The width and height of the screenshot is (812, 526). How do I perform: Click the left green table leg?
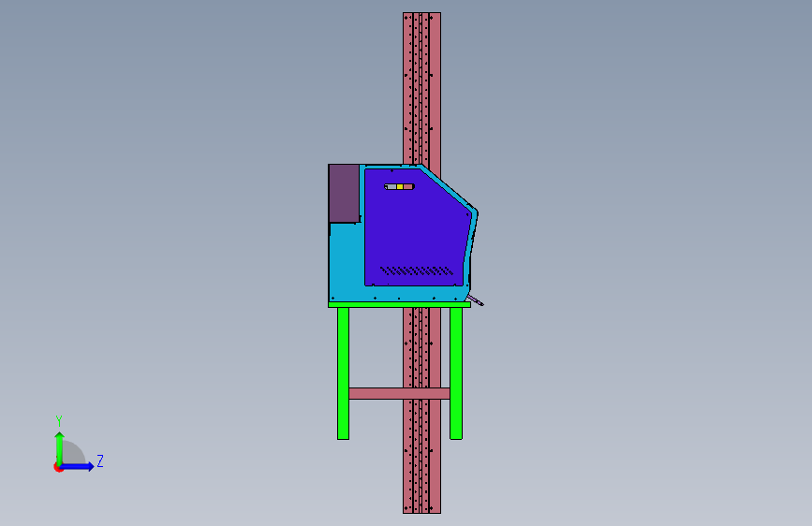343,373
